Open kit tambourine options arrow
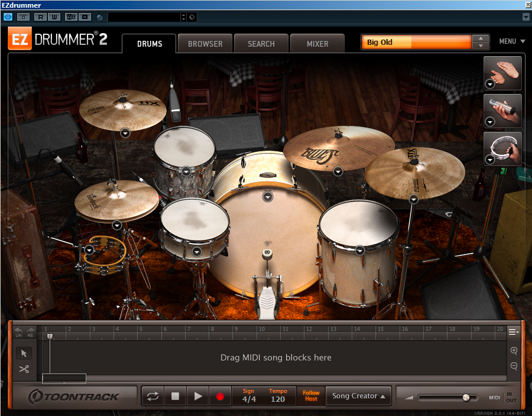 [89, 250]
